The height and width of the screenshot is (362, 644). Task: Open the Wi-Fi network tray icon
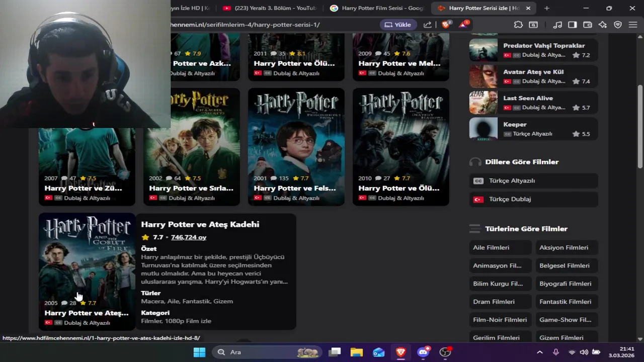(572, 352)
